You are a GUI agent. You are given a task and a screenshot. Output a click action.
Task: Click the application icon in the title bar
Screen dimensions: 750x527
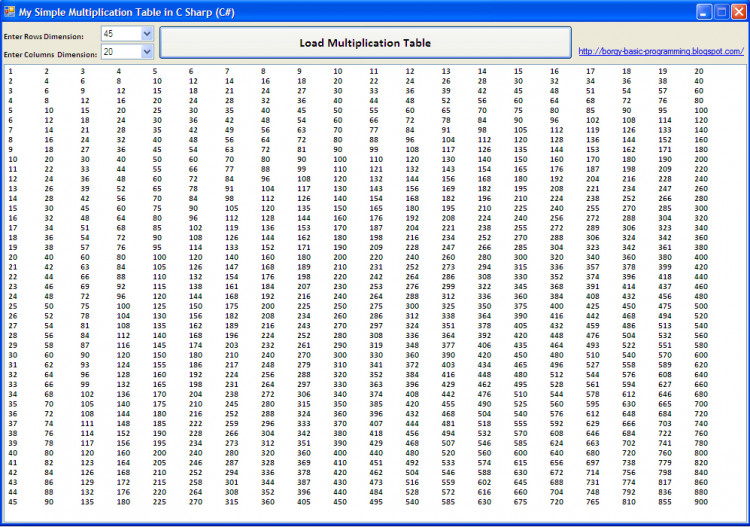(x=9, y=11)
